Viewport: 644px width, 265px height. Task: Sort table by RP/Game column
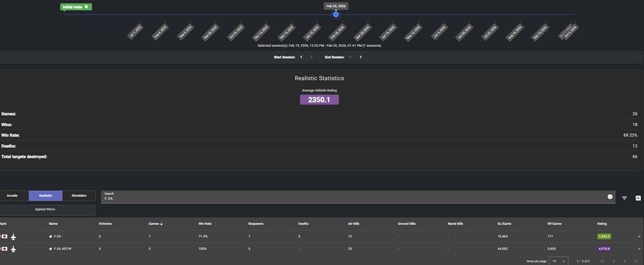(554, 224)
